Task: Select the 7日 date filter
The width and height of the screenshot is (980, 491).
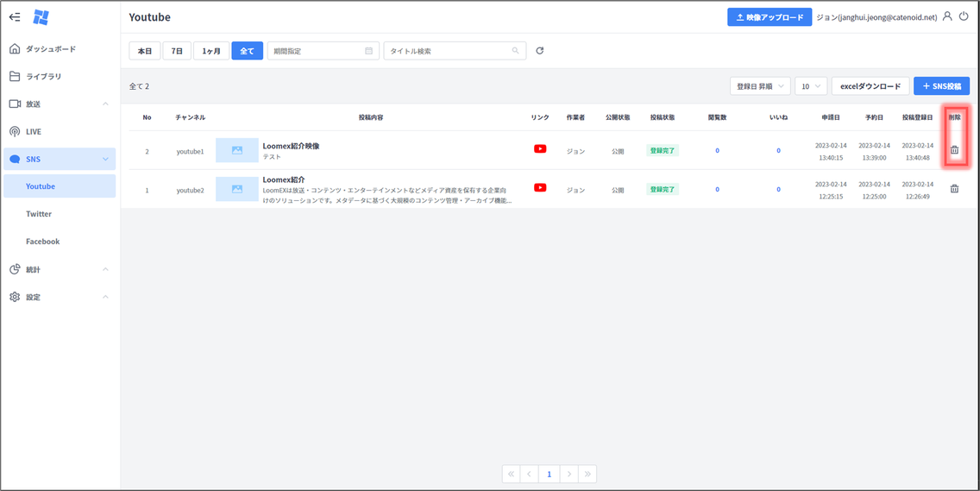Action: tap(177, 51)
